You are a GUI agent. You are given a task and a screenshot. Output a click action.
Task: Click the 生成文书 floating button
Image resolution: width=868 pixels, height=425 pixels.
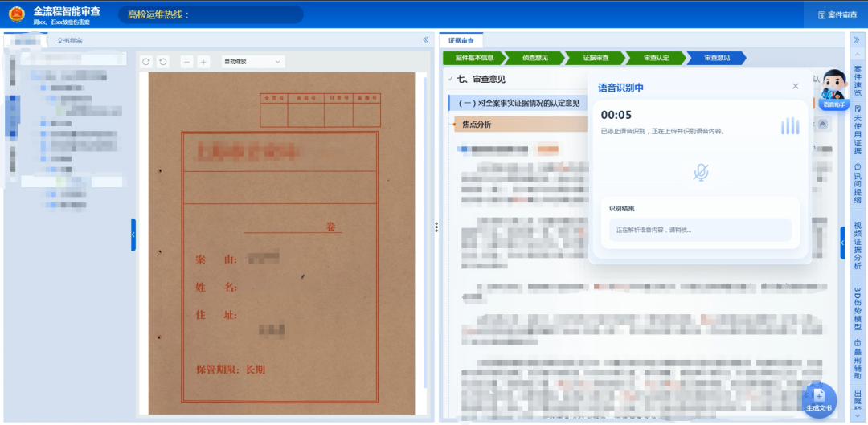[819, 399]
